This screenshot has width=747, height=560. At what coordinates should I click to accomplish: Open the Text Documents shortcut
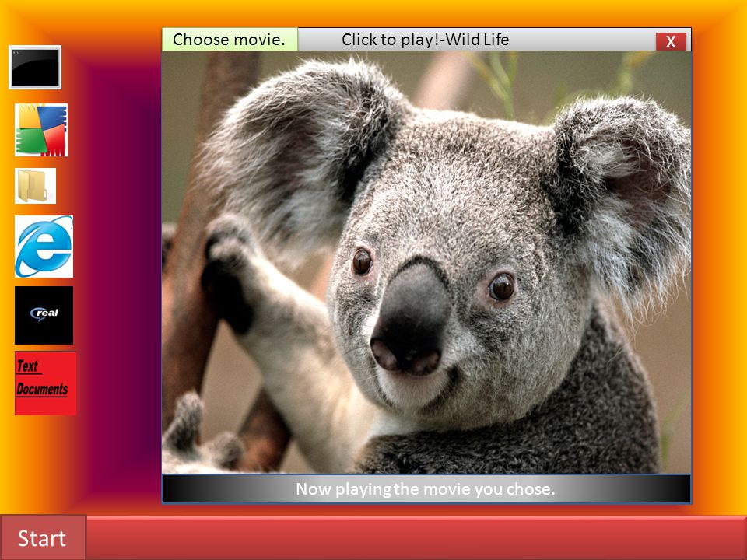point(45,383)
